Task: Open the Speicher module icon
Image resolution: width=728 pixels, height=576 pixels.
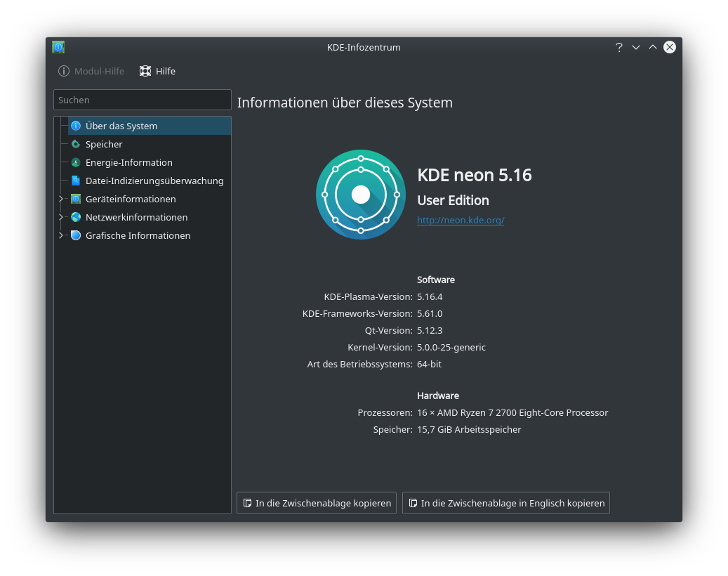Action: tap(76, 144)
